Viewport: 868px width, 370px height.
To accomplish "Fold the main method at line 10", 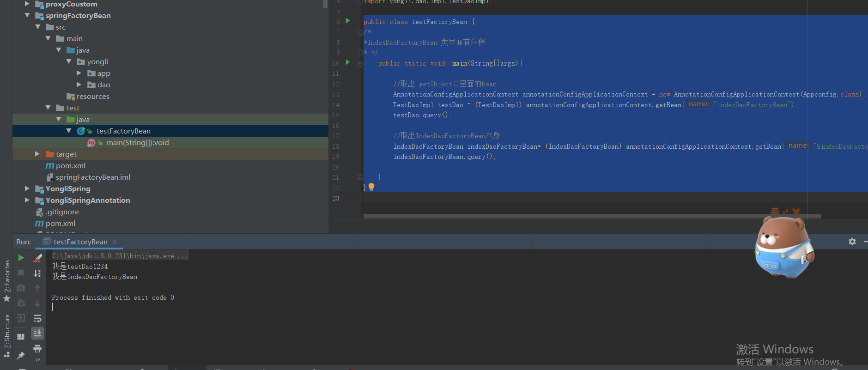I will (360, 63).
